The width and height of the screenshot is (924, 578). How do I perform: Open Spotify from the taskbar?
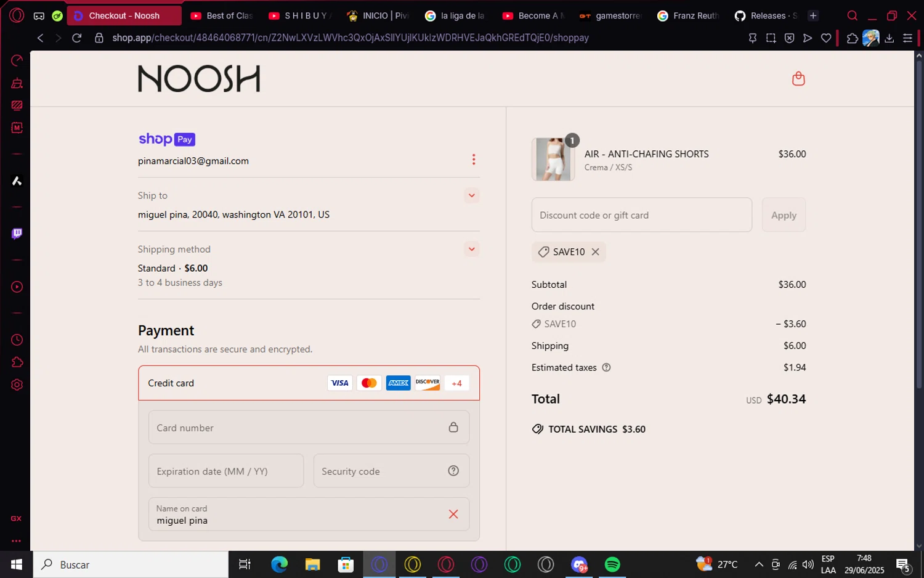click(x=612, y=564)
